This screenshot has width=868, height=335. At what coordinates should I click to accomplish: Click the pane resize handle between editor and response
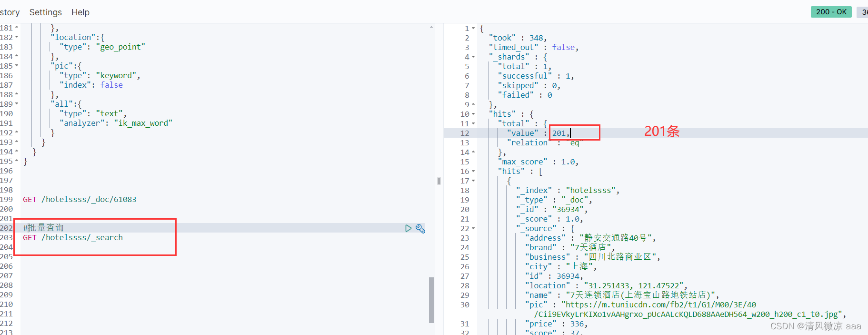[439, 181]
